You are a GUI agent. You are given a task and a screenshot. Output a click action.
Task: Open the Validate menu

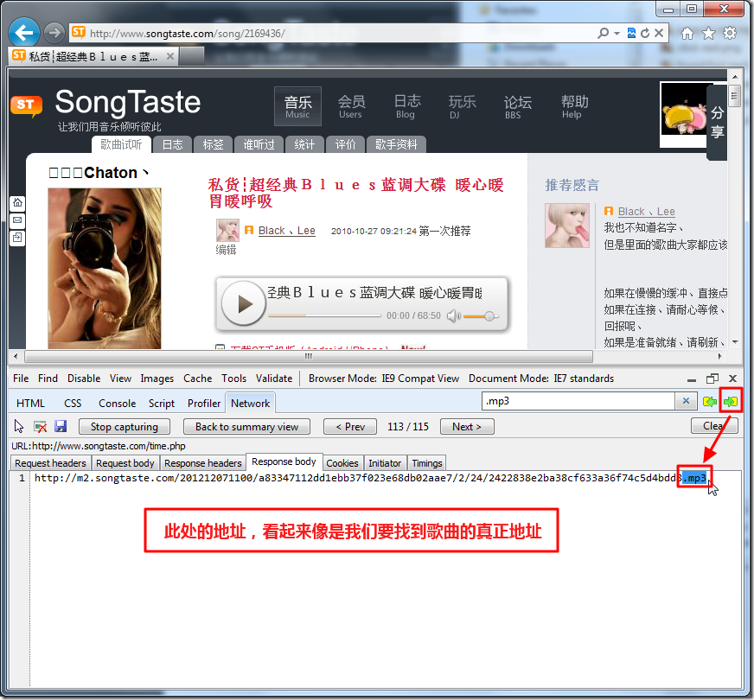tap(274, 379)
